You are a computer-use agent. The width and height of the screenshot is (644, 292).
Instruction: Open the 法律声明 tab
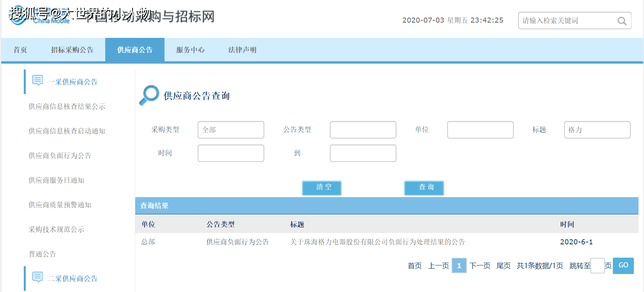coord(242,50)
